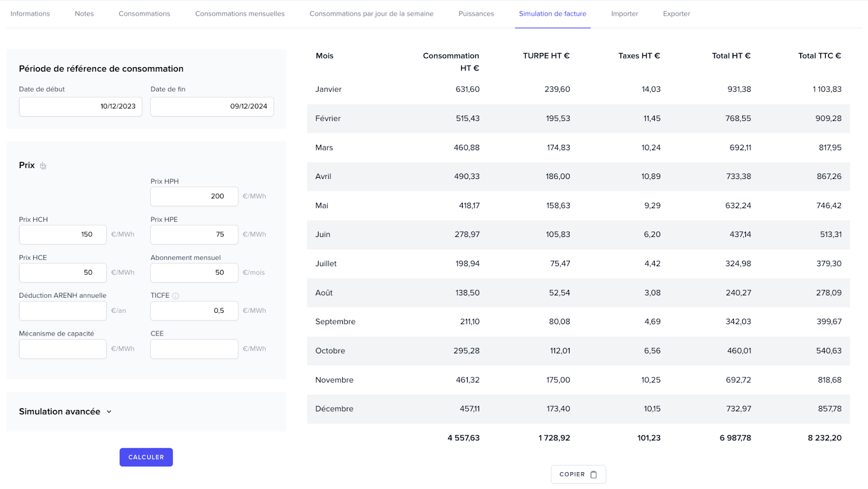
Task: Click Juin Total TTC value 513,31
Action: 831,234
